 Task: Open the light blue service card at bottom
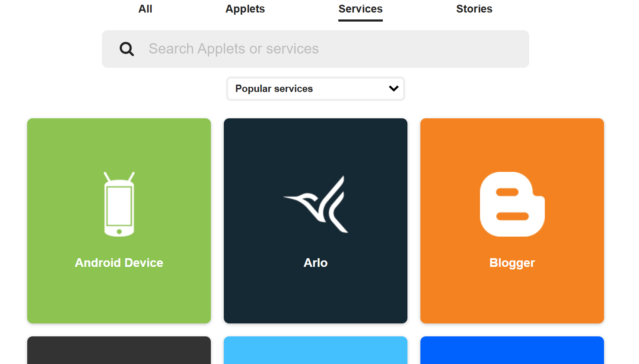point(315,350)
